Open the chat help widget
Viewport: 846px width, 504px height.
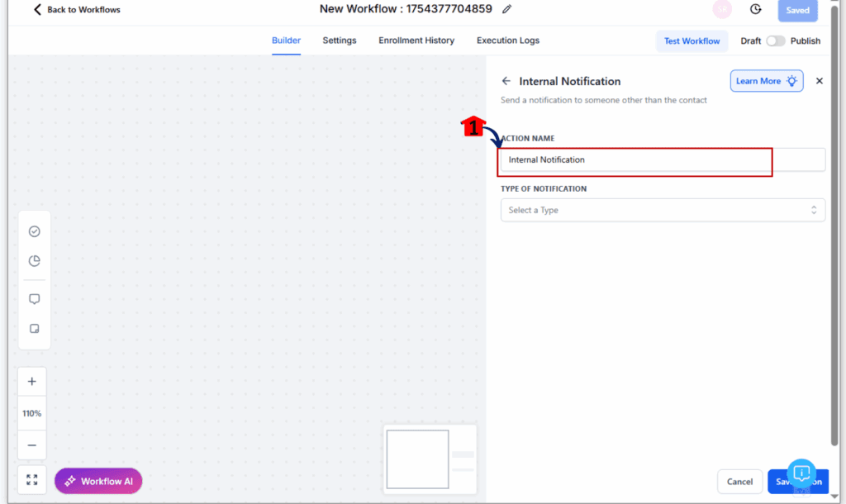pos(801,473)
